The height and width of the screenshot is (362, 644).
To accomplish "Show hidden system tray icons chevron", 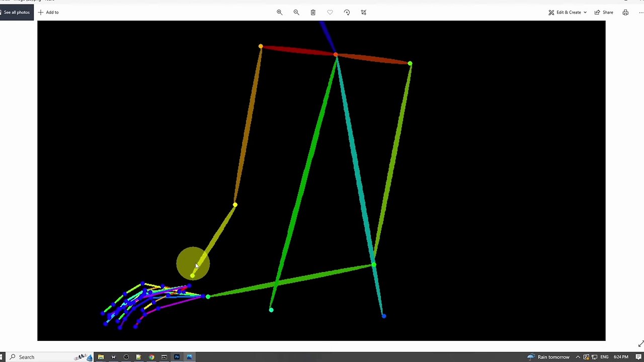I will point(578,357).
